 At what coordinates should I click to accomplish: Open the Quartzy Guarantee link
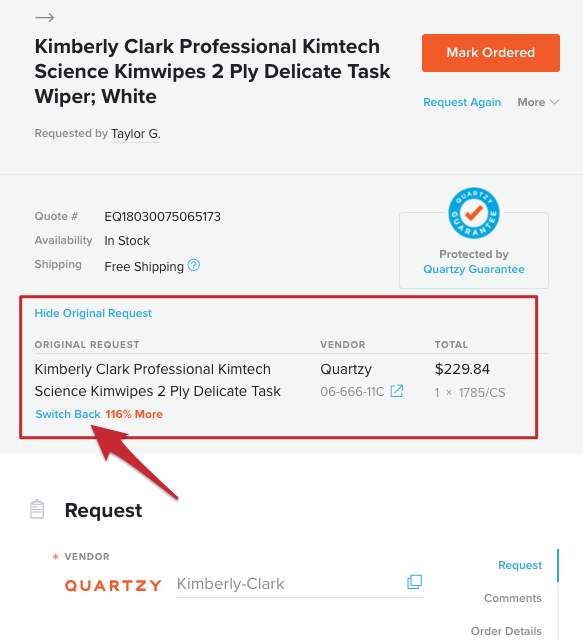(474, 269)
